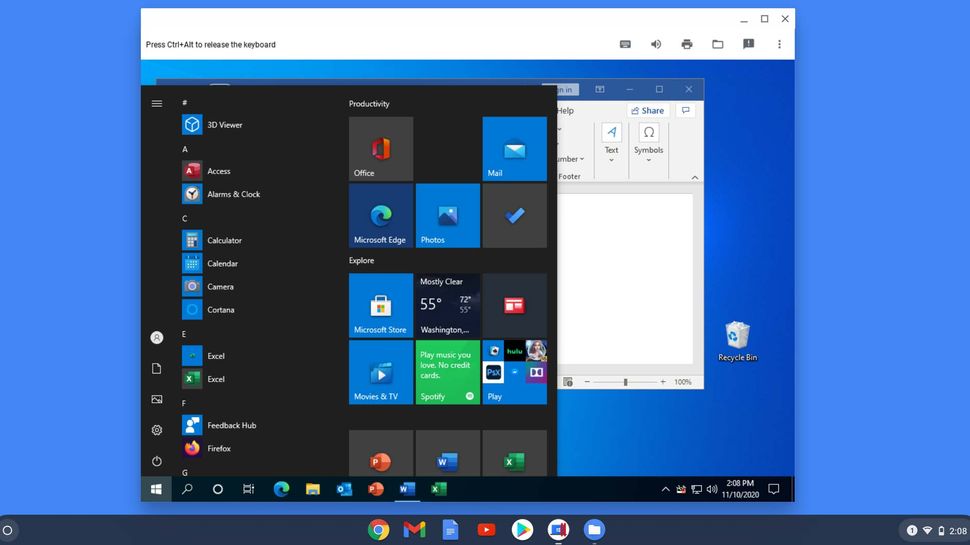970x545 pixels.
Task: Open the To Do checkmark tile
Action: (x=515, y=216)
